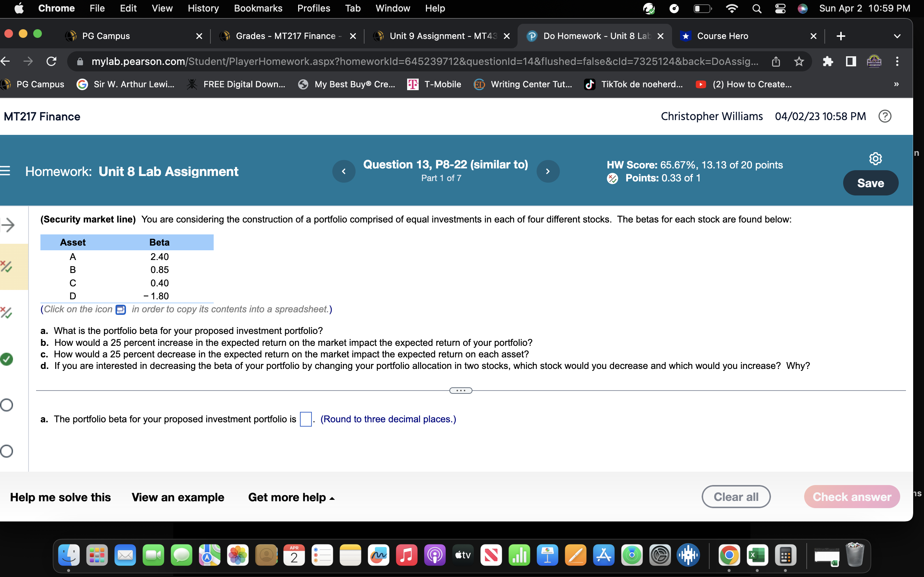Select the completed green checkmark question
The image size is (924, 577).
click(6, 359)
